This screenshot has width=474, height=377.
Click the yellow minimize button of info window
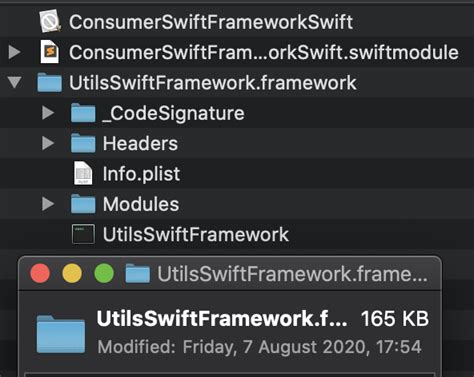72,273
